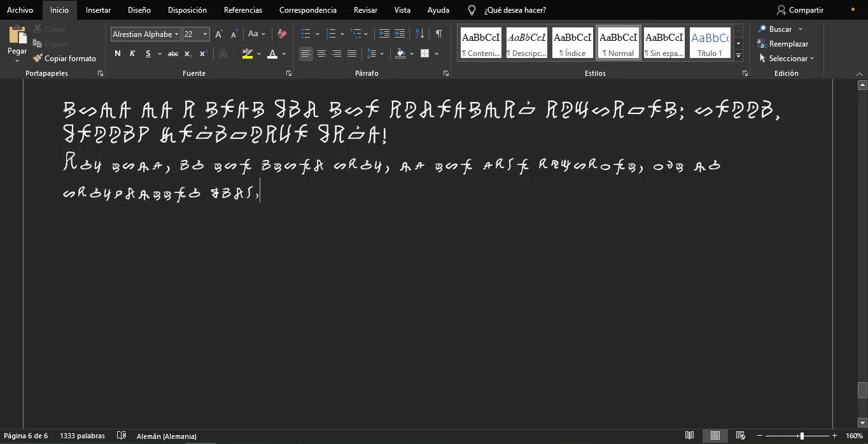
Task: Click the zoom slider handle
Action: 802,436
